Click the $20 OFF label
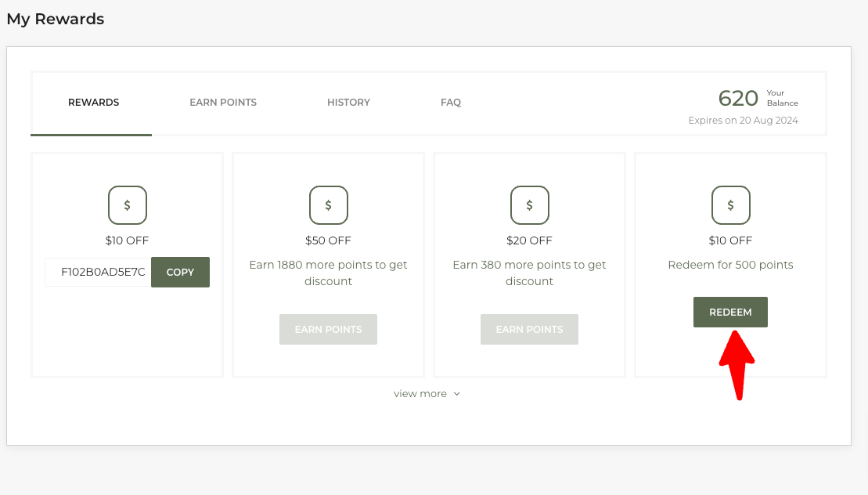 (529, 240)
